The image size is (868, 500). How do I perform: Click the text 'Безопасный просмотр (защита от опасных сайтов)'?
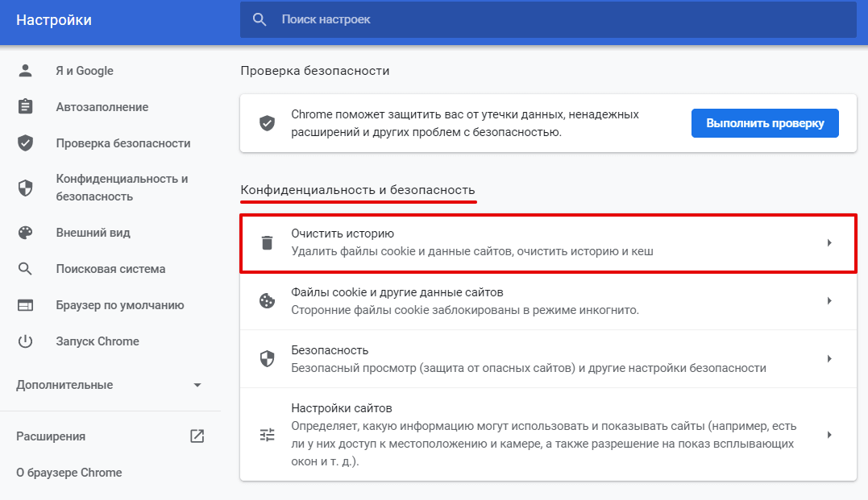(434, 368)
